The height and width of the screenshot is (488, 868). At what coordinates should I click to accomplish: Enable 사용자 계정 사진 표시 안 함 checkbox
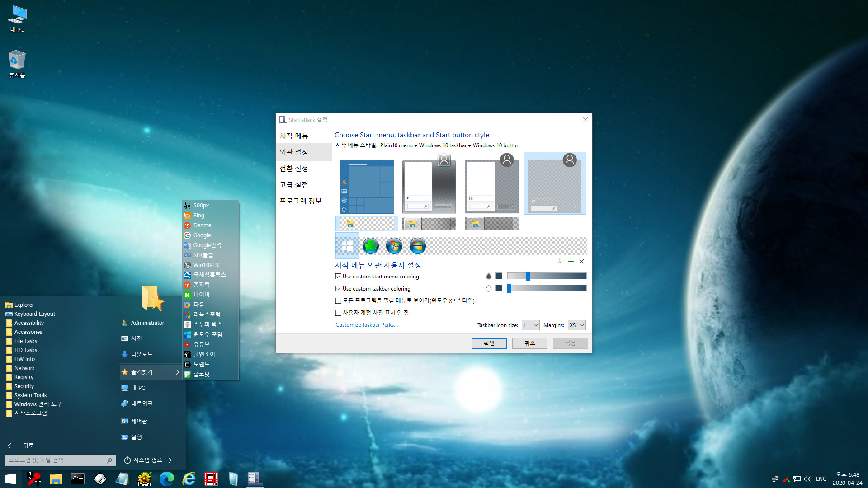click(x=338, y=313)
